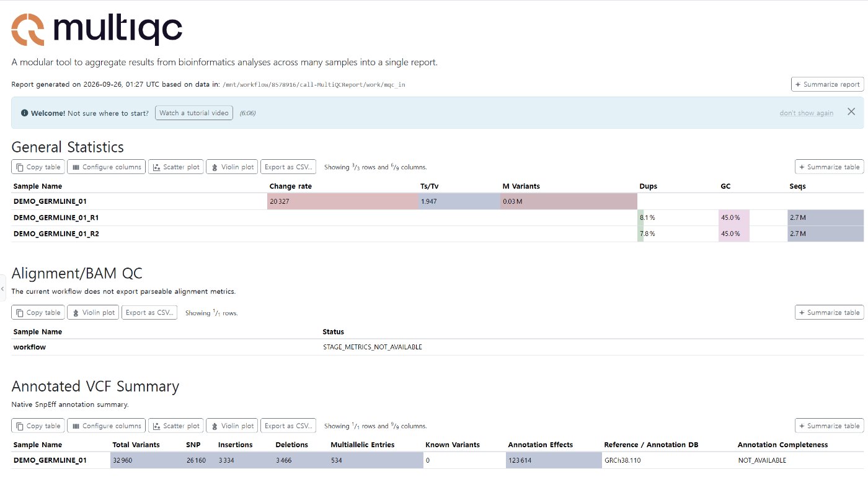The height and width of the screenshot is (485, 868).
Task: Export General Statistics as CSV
Action: click(x=288, y=167)
